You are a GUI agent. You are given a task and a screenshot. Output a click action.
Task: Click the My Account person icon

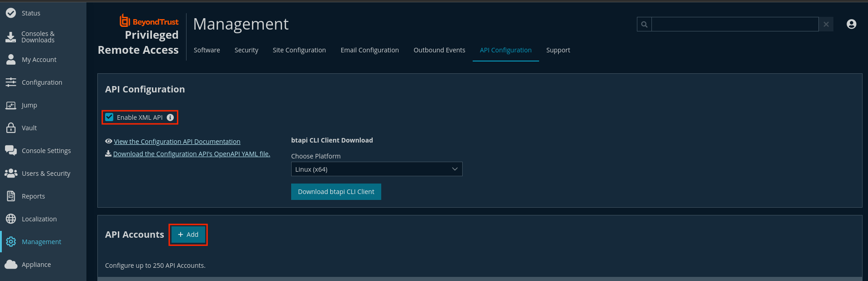click(x=11, y=60)
